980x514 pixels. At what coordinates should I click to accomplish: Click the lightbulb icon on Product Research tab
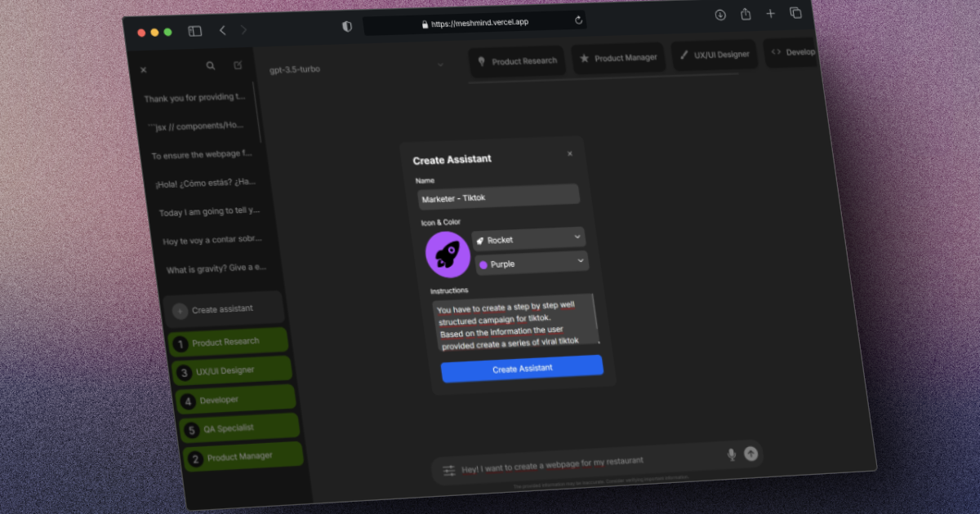pos(481,62)
